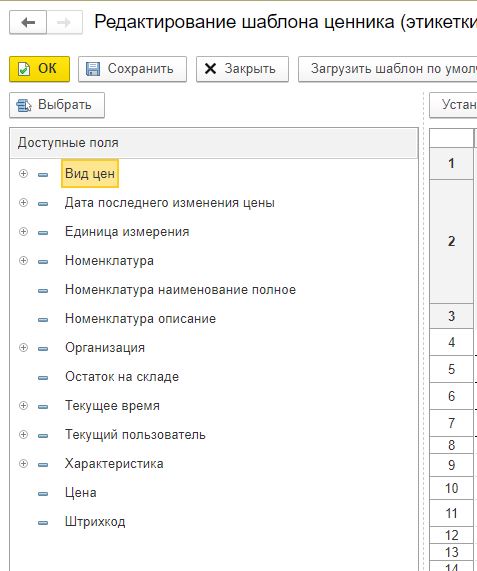
Task: Click field icon beside Номенклатура наименование полное
Action: [x=43, y=291]
